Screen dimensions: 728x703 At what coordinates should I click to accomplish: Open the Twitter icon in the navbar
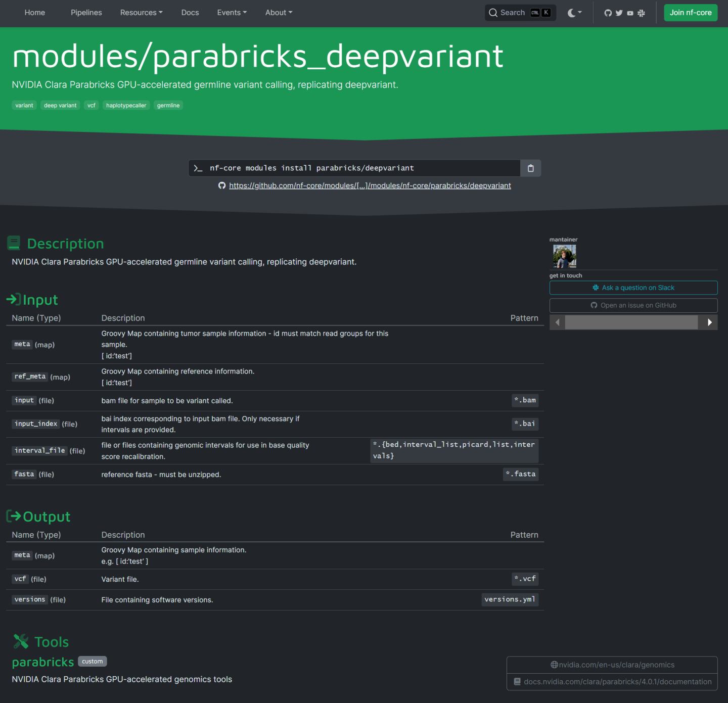[x=619, y=13]
